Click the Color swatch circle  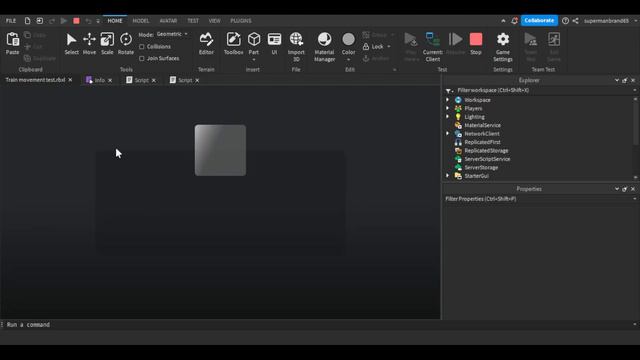[x=349, y=39]
